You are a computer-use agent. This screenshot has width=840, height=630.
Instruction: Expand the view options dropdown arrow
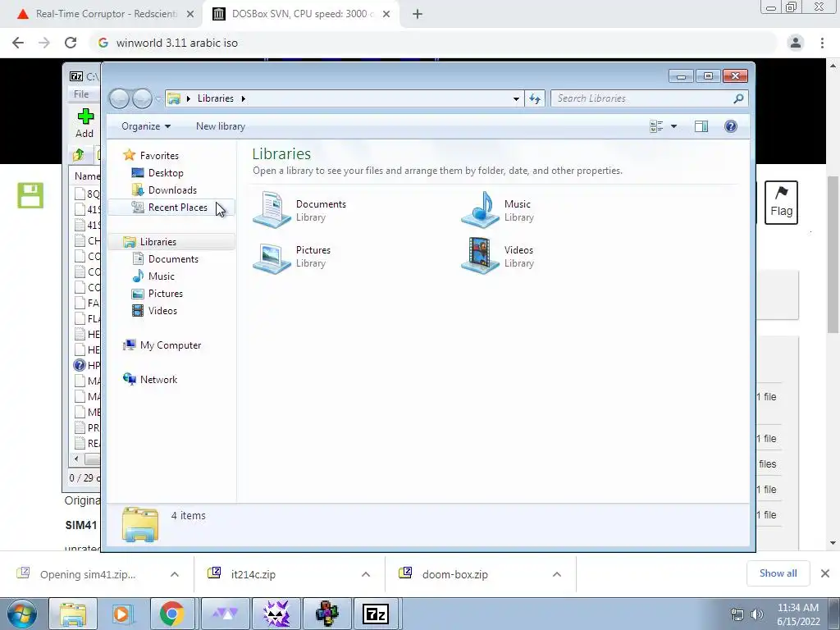[x=674, y=126]
